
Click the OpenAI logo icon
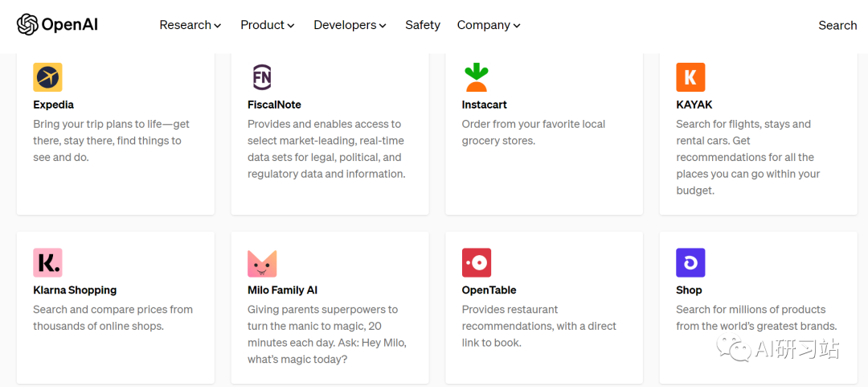(x=27, y=24)
